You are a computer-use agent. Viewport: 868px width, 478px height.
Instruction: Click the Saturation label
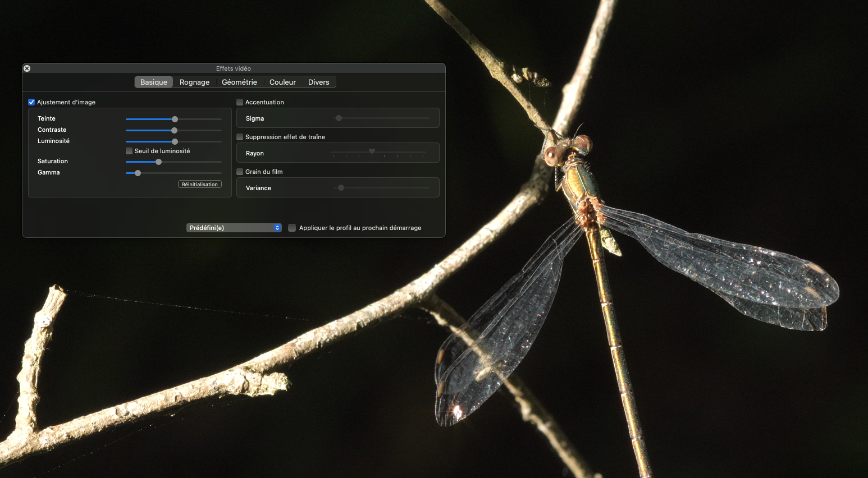[53, 161]
